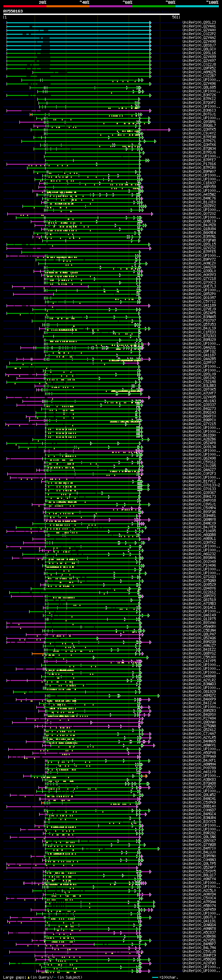Select the UniRef100_B7PCR0 label
The height and width of the screenshot is (980, 222).
[x=199, y=168]
